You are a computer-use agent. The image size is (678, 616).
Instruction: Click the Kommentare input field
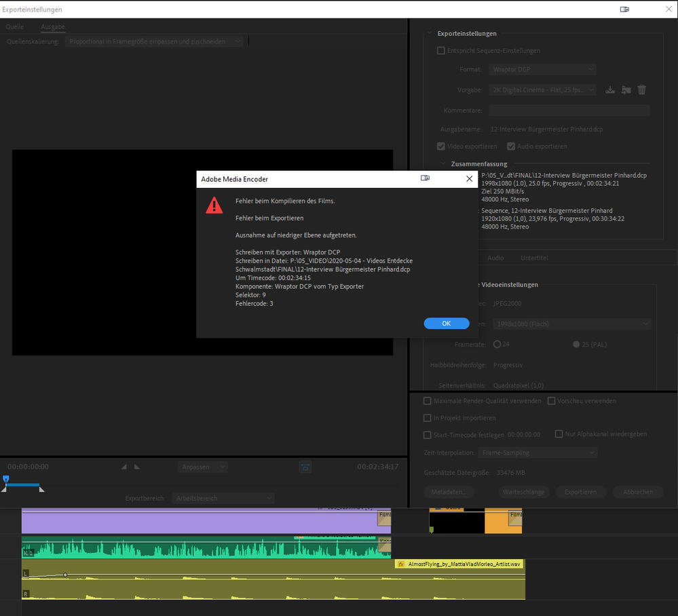[569, 110]
